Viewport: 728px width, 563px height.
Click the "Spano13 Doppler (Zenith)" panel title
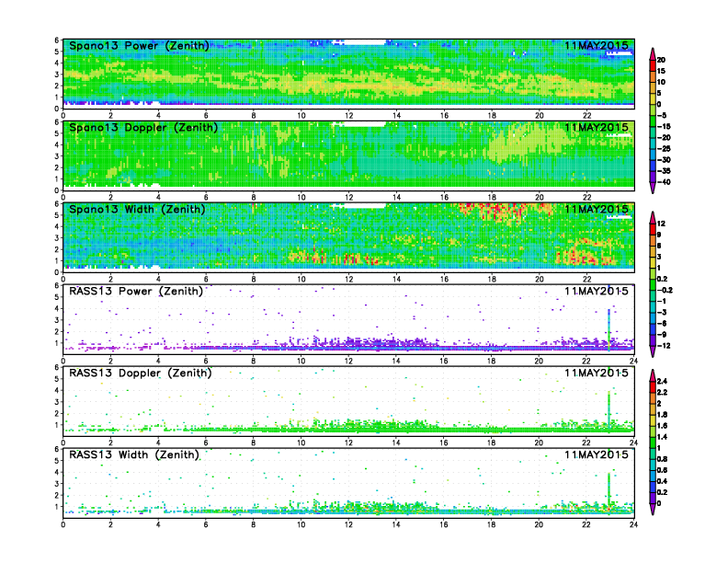coord(143,127)
